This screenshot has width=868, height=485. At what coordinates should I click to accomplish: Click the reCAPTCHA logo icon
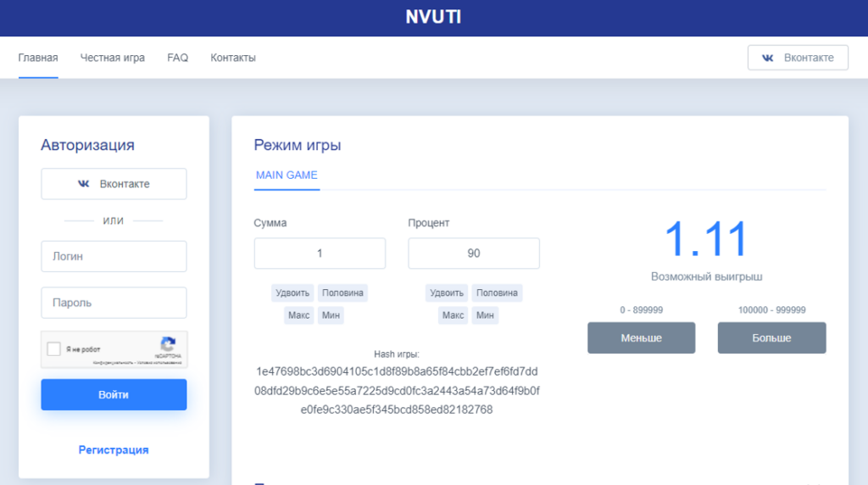pyautogui.click(x=169, y=344)
